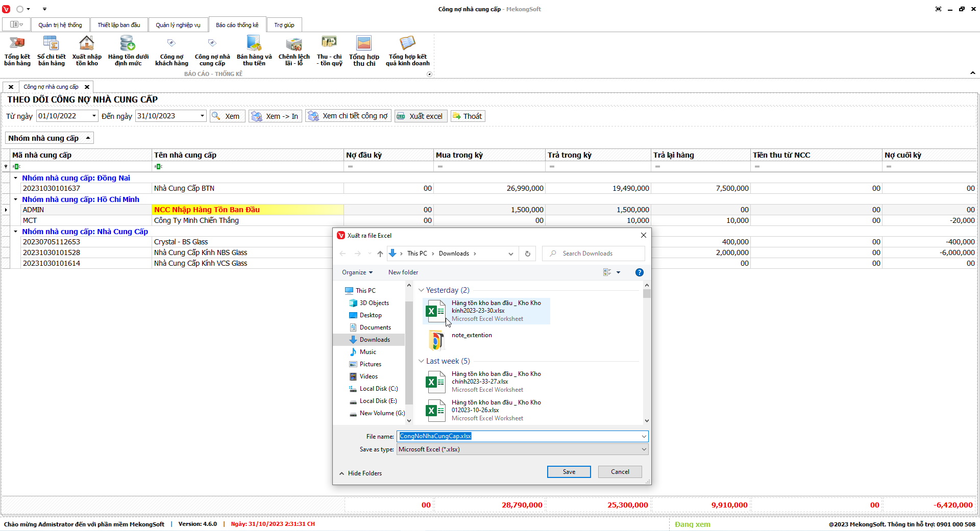The image size is (980, 531).
Task: Expand the address path history dropdown
Action: pos(510,254)
